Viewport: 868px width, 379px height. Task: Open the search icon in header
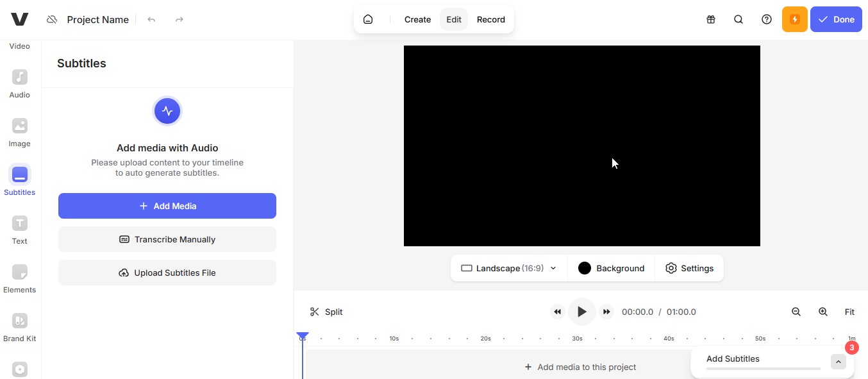(x=739, y=20)
